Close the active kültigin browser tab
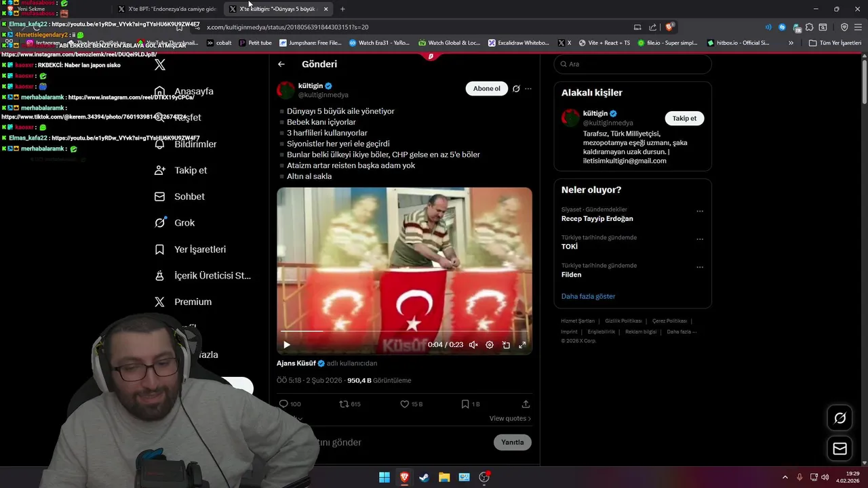The width and height of the screenshot is (868, 488). pos(325,9)
